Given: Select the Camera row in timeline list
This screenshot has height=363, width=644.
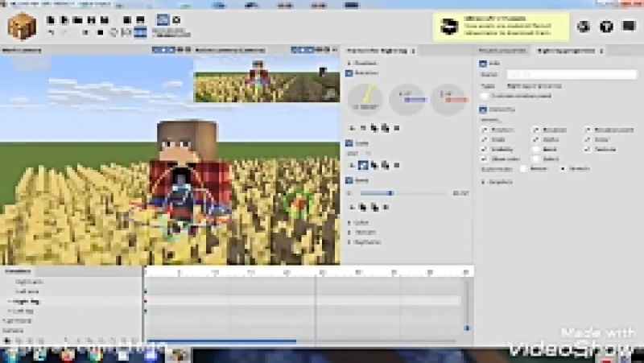Looking at the screenshot, I should click(72, 331).
